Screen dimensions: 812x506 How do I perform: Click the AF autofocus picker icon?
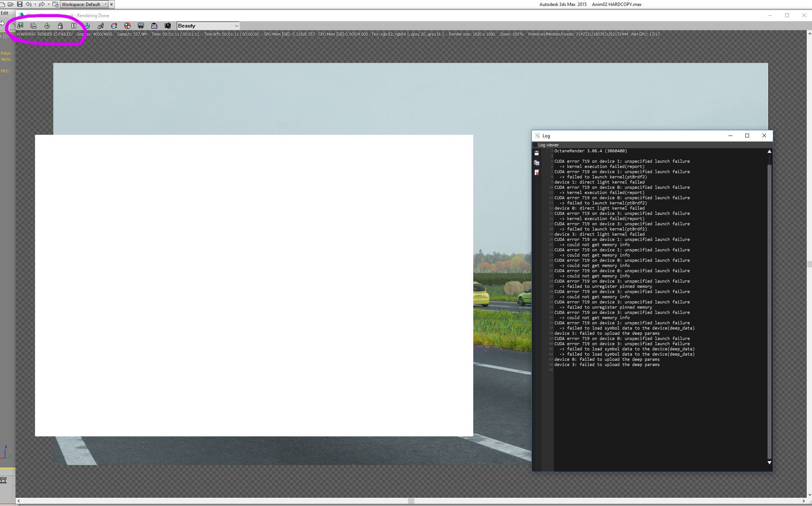(x=101, y=26)
